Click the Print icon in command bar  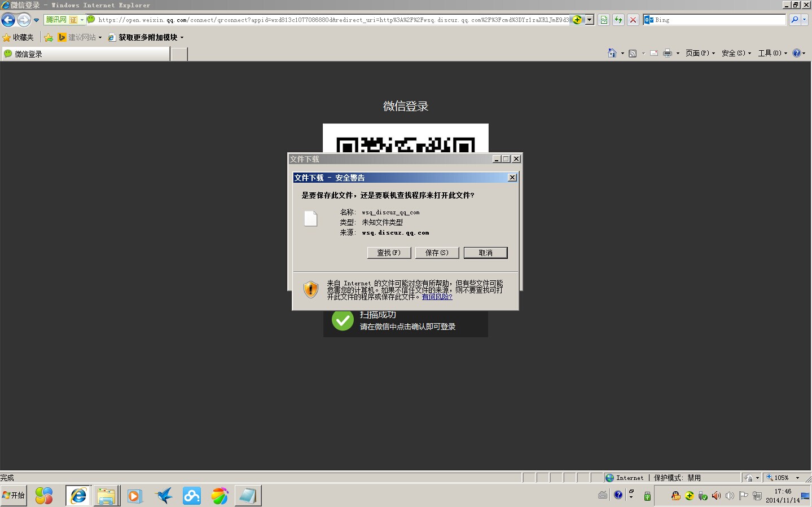(668, 53)
